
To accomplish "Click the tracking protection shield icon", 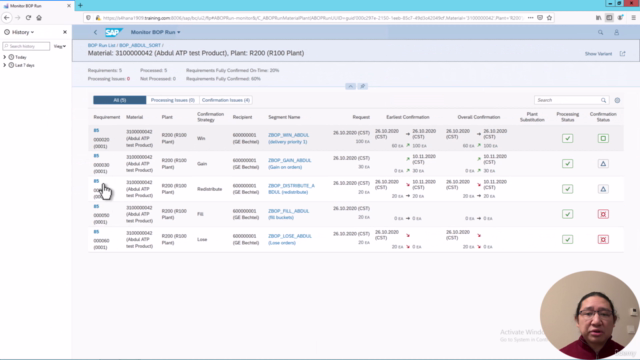I will pos(88,18).
